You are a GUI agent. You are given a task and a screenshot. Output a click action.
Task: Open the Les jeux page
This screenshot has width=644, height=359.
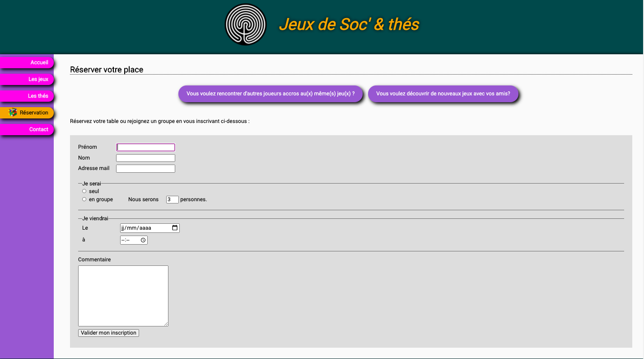pos(27,79)
